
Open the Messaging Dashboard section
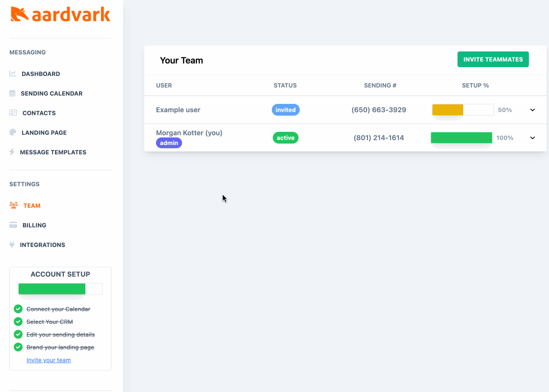39,73
